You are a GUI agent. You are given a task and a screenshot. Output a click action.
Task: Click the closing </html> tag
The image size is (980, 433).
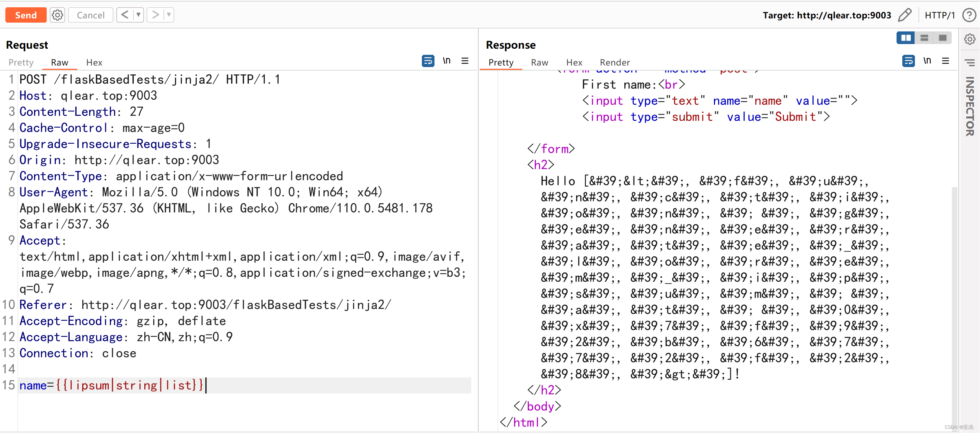click(x=523, y=422)
